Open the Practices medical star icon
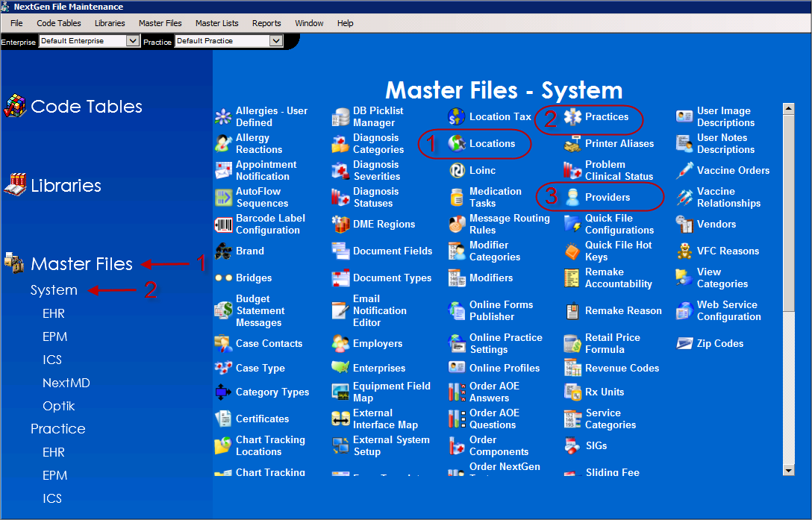Image resolution: width=812 pixels, height=520 pixels. [572, 116]
